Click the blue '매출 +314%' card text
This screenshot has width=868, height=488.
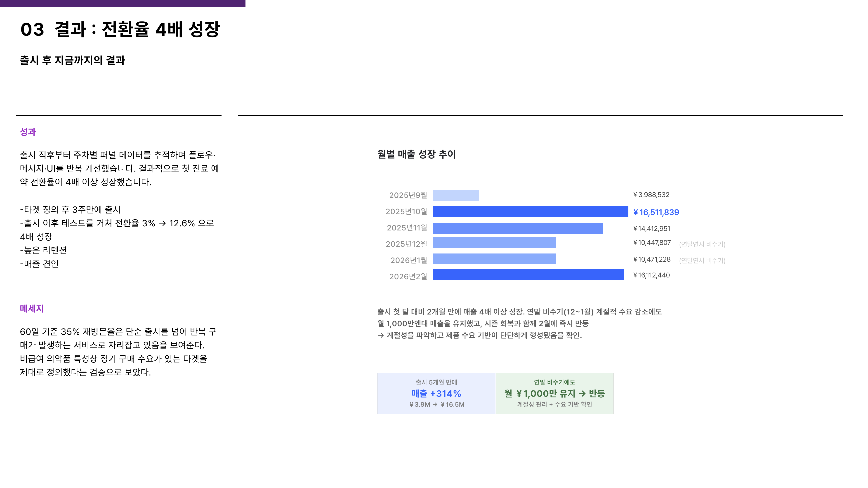click(436, 393)
